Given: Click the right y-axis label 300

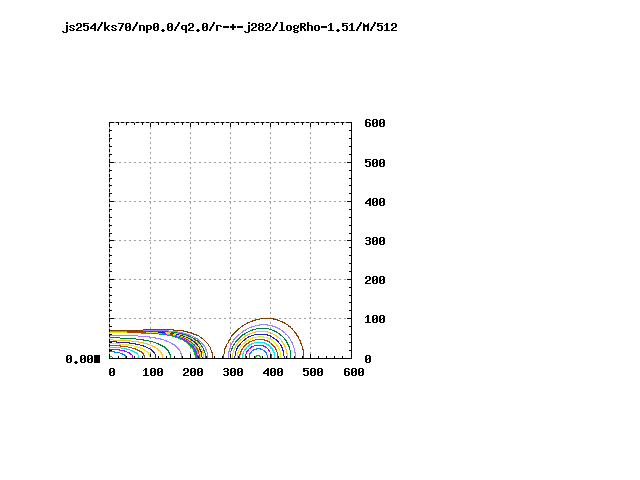Looking at the screenshot, I should [375, 241].
